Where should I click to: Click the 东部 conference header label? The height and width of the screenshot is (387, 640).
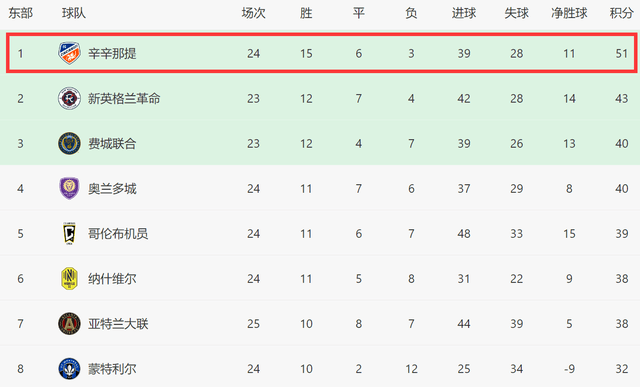[20, 13]
